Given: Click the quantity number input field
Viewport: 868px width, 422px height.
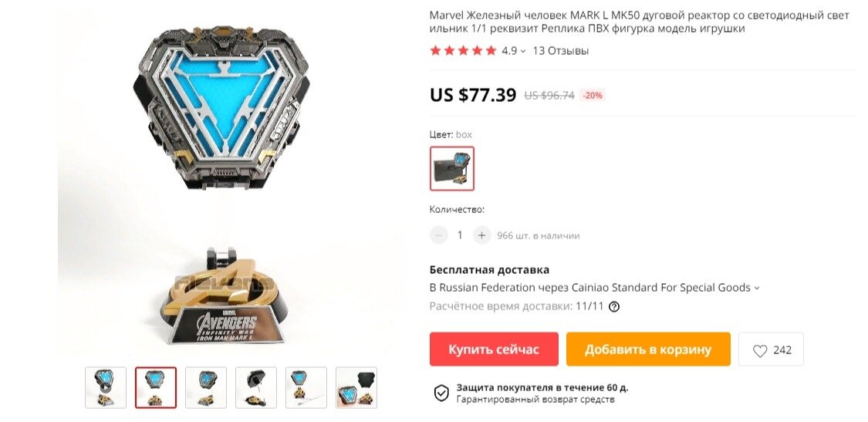Looking at the screenshot, I should [460, 235].
